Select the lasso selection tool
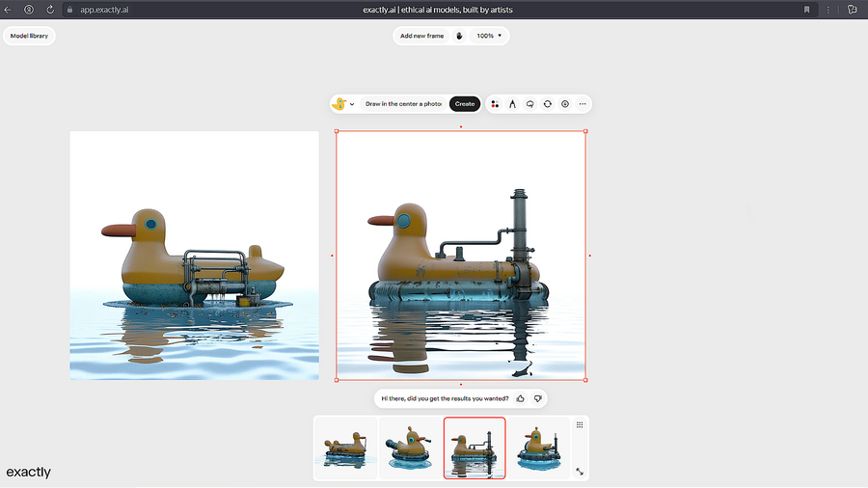The image size is (868, 488). point(529,104)
